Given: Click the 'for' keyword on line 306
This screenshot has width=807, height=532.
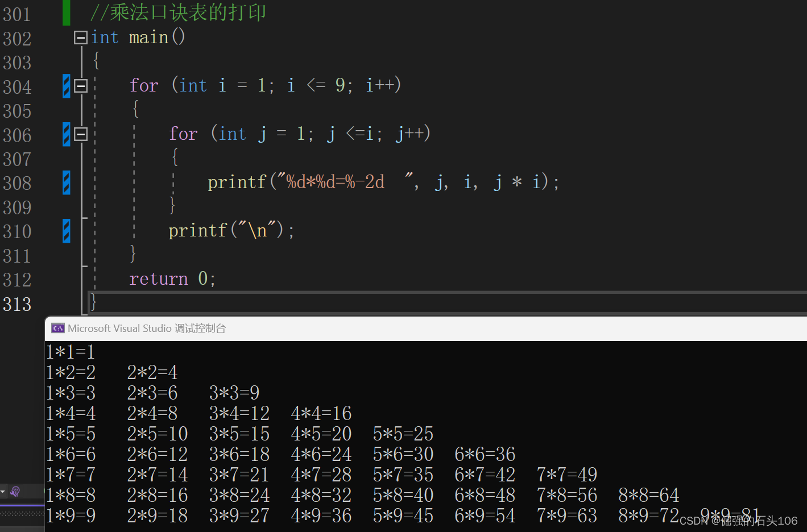Looking at the screenshot, I should click(183, 134).
